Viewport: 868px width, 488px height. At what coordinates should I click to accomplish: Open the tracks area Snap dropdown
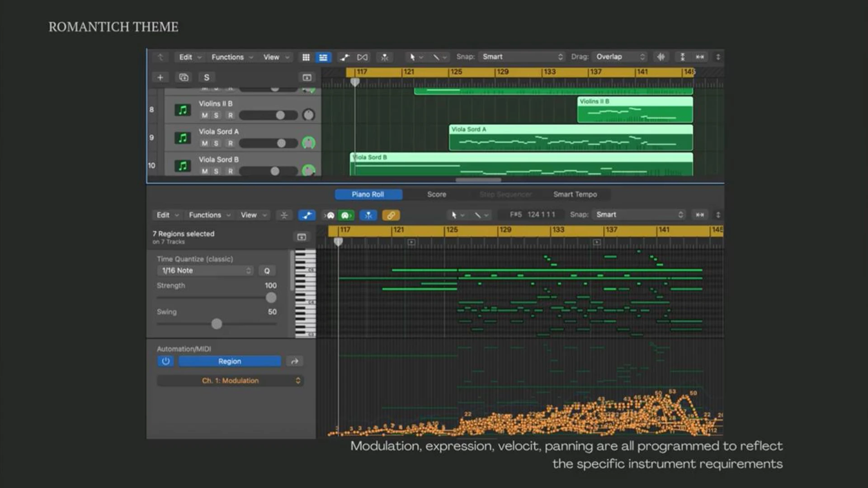point(522,57)
